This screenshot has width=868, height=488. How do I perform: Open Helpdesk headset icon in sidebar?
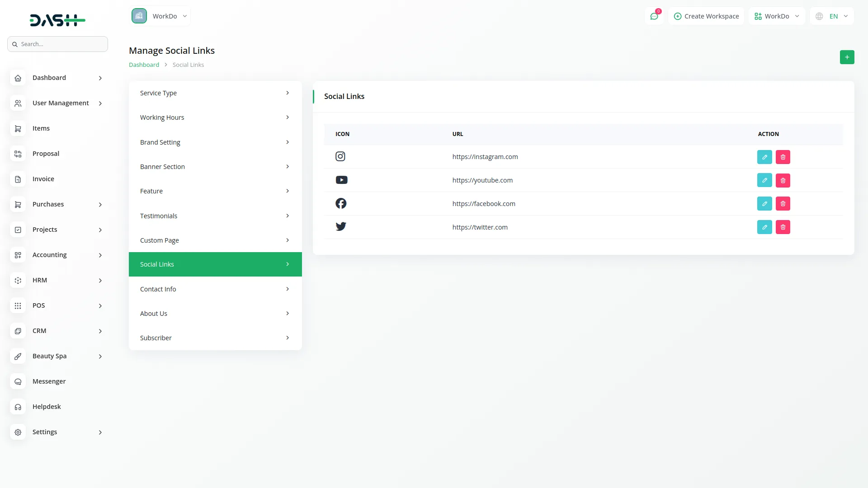click(18, 407)
